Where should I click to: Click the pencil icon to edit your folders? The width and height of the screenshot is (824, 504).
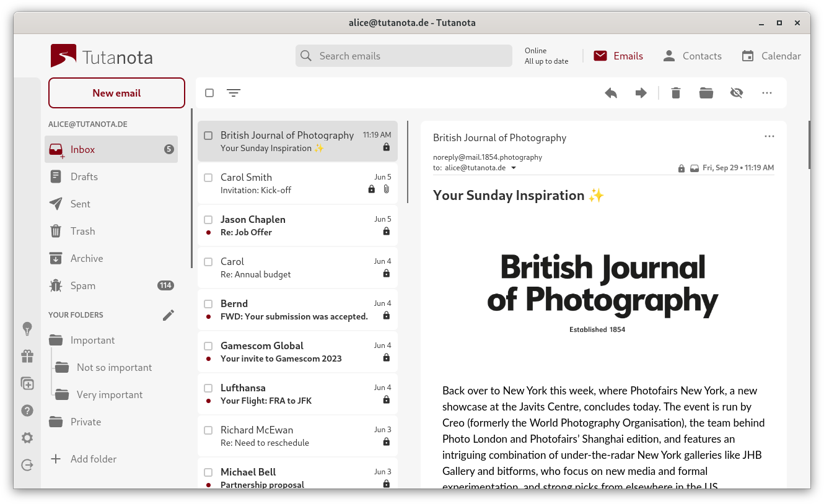tap(169, 315)
